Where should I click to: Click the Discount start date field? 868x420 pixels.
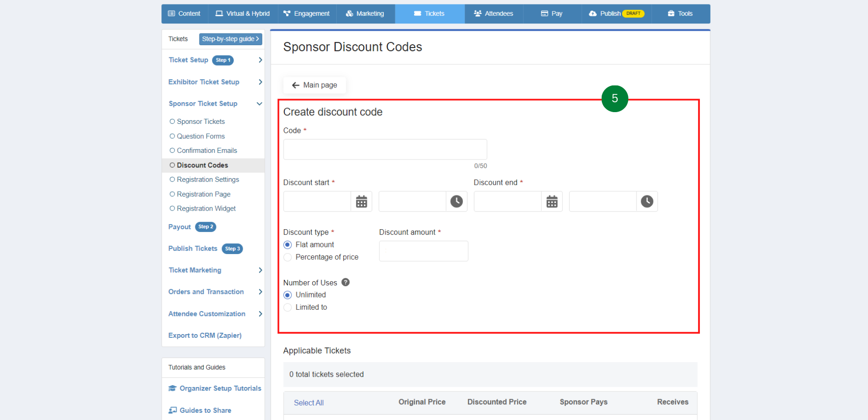(317, 202)
